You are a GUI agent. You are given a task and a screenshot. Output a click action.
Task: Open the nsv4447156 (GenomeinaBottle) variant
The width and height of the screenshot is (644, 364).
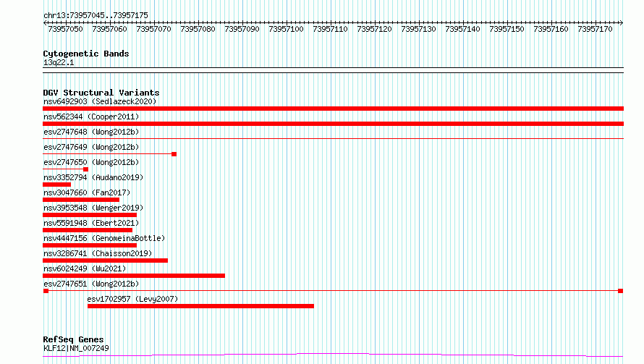click(x=104, y=238)
